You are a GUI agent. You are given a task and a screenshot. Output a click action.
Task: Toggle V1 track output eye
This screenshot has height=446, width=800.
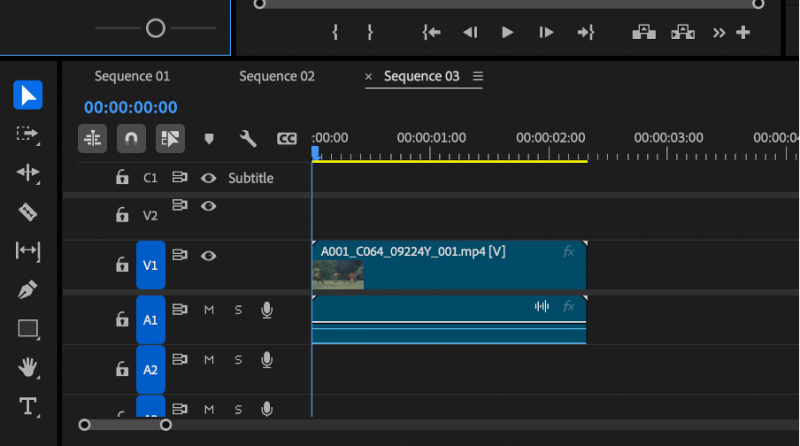[x=208, y=256]
